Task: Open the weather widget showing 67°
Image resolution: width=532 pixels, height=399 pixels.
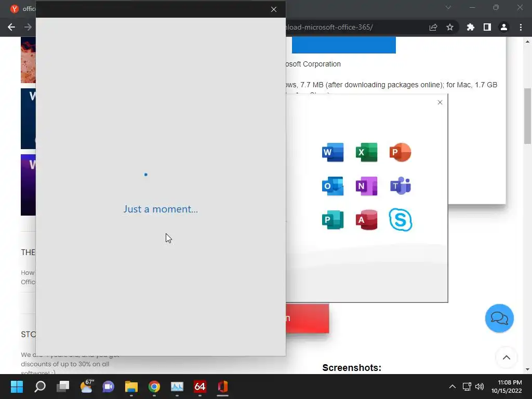Action: coord(86,387)
